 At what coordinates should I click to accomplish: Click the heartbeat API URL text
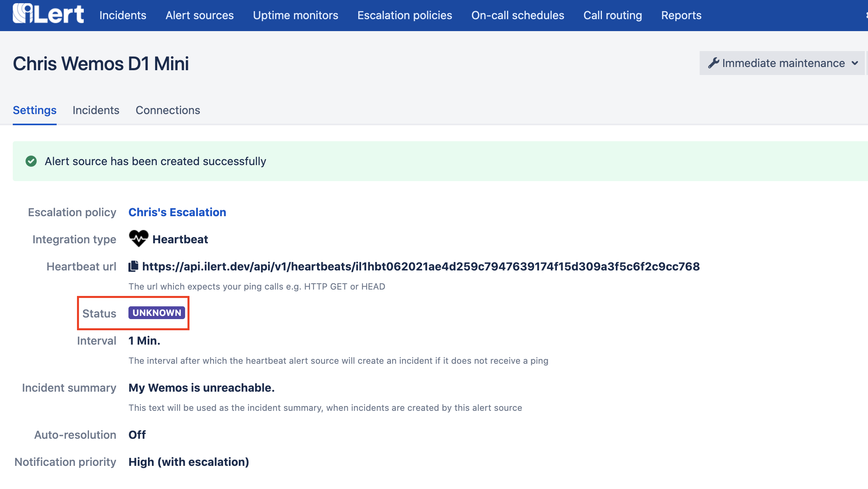421,266
